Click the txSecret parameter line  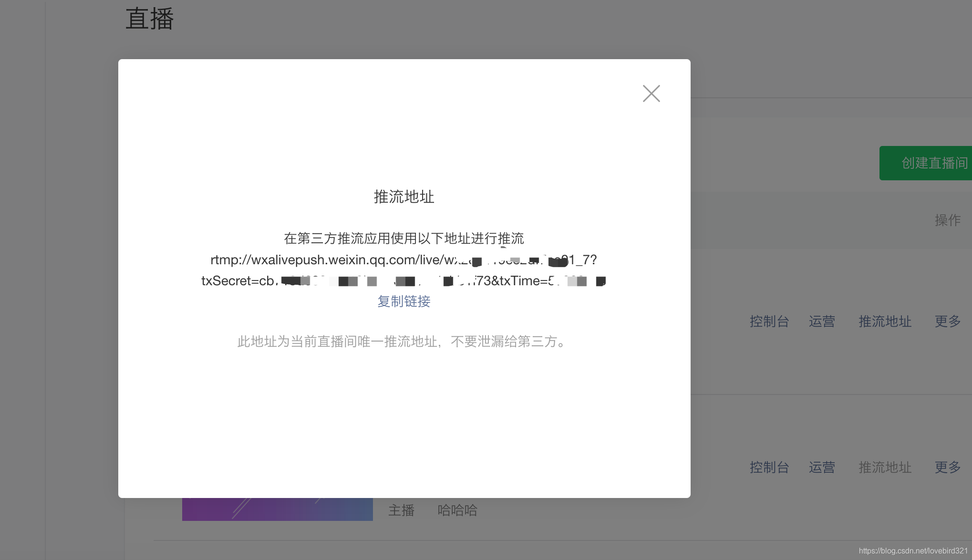(403, 281)
